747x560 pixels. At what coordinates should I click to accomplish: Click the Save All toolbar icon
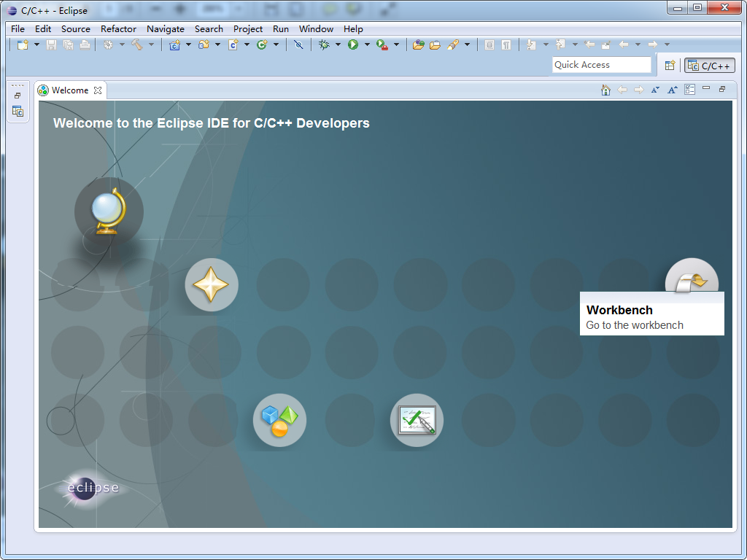(x=68, y=44)
